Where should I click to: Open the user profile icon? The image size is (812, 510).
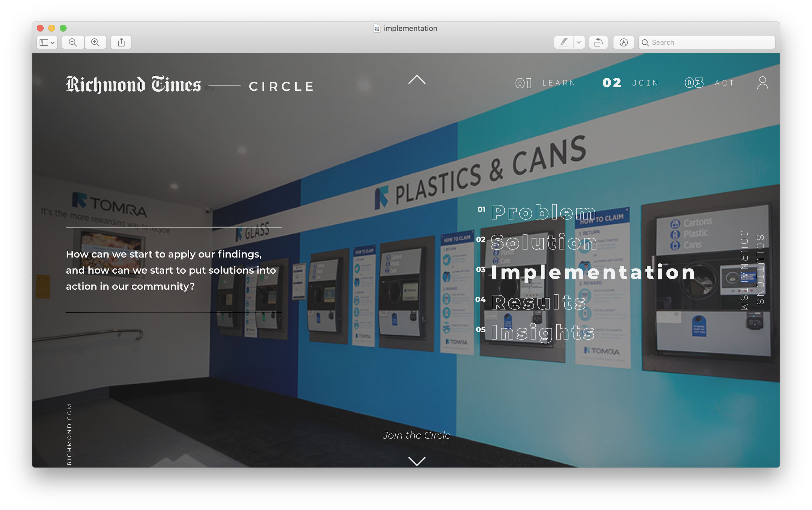762,83
